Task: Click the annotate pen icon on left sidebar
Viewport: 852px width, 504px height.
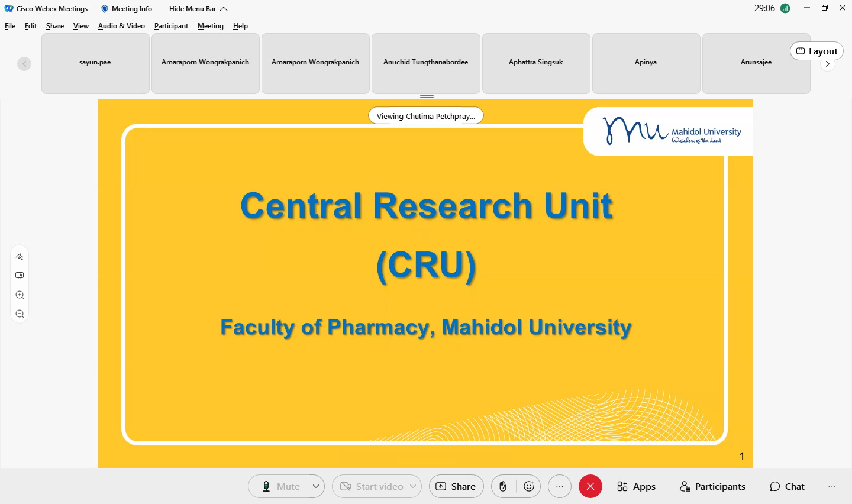Action: point(20,257)
